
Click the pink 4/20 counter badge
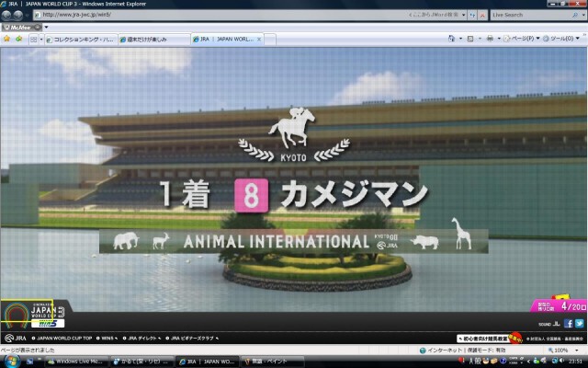click(560, 305)
